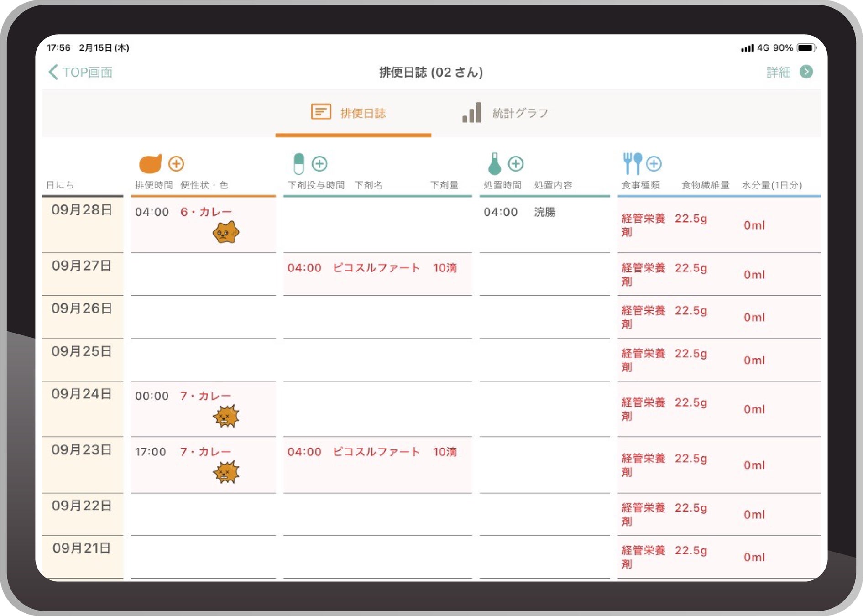This screenshot has height=616, width=863.
Task: Select the 09月22日 date cell
Action: (83, 514)
